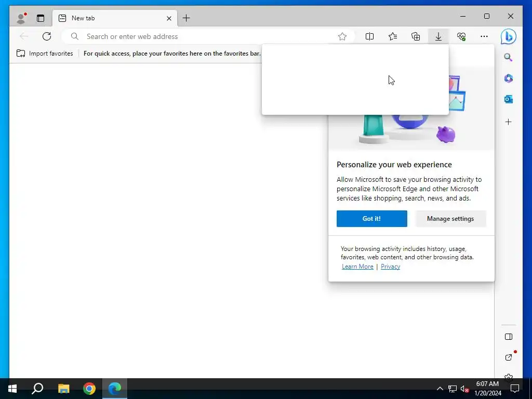Maximize the Edge window

click(486, 16)
